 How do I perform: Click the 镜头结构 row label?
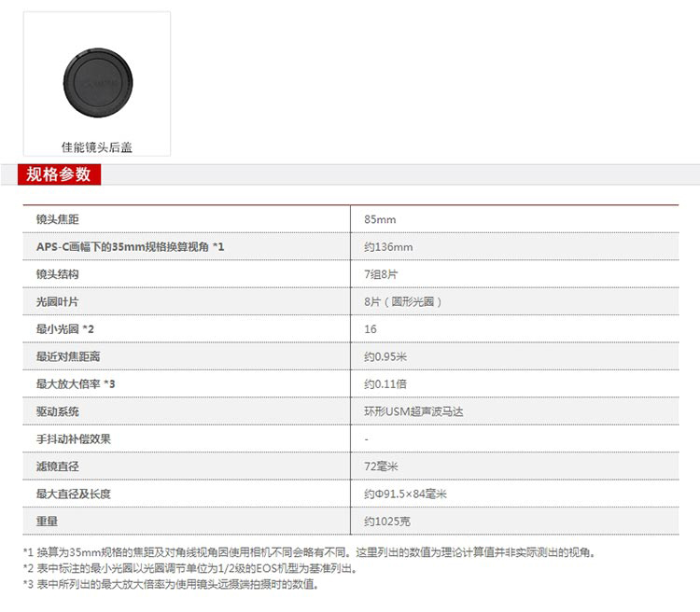(x=57, y=274)
